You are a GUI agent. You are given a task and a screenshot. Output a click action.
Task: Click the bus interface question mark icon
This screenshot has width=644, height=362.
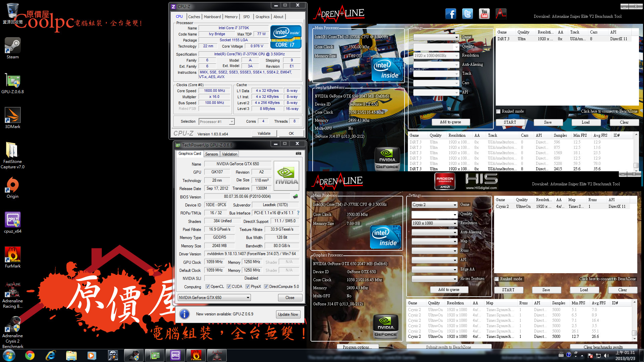[x=298, y=213]
